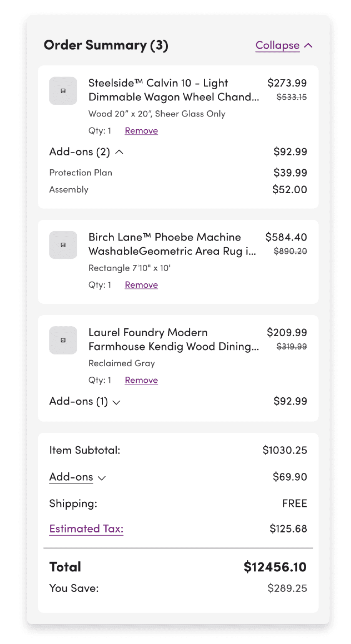
Task: Open the Laurel Foundry Kendig dining thumbnail
Action: [63, 340]
